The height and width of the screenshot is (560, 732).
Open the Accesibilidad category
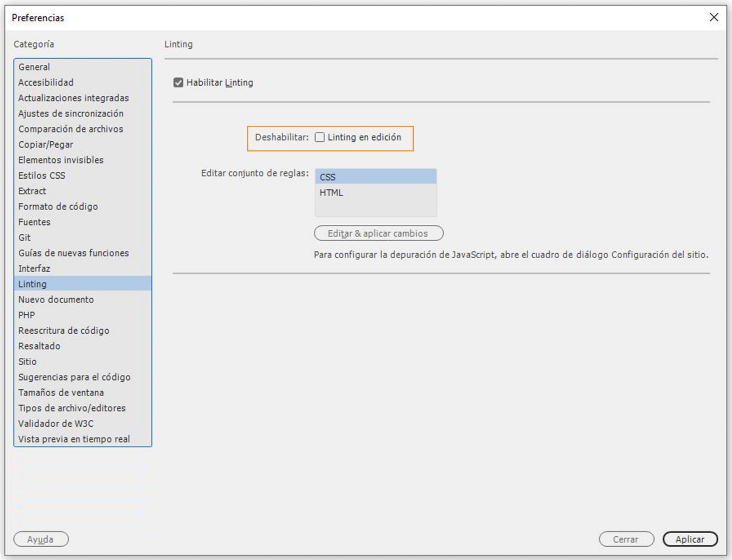(x=46, y=83)
